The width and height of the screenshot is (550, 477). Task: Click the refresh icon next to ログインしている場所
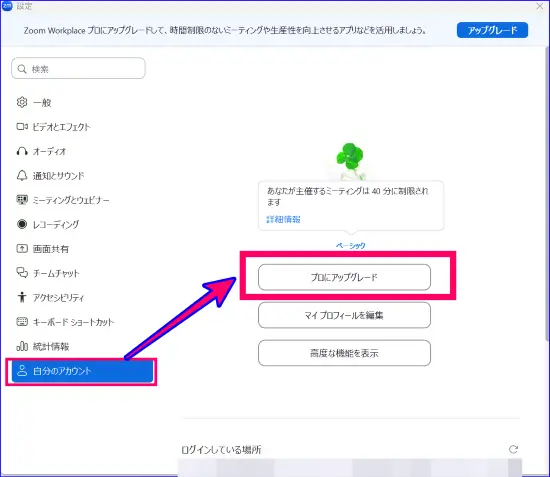[x=513, y=449]
